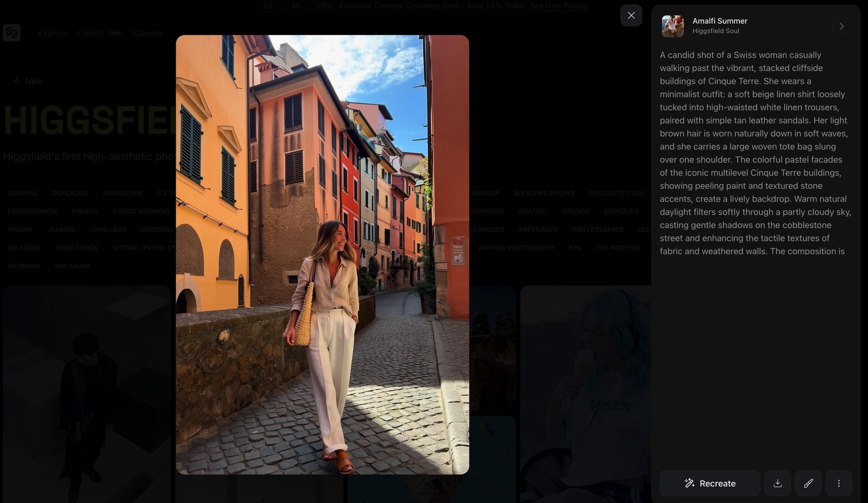Close the image preview with the X

coord(631,16)
